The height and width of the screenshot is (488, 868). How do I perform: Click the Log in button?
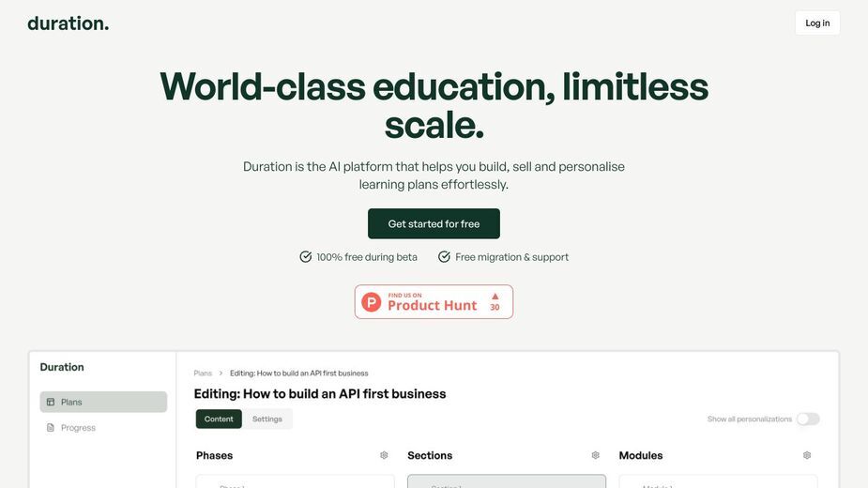click(817, 23)
